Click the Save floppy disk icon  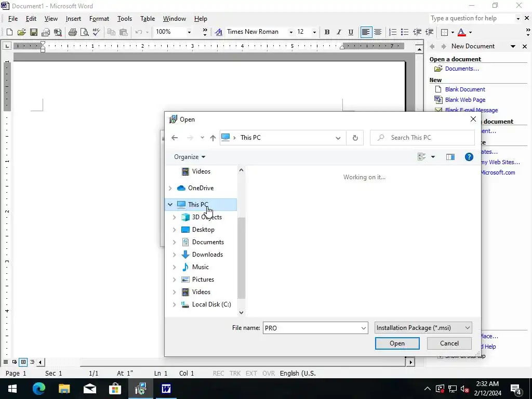pyautogui.click(x=34, y=32)
